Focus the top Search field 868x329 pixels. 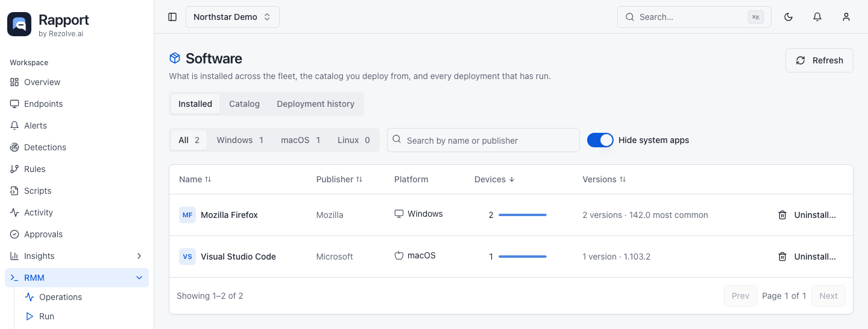(694, 17)
